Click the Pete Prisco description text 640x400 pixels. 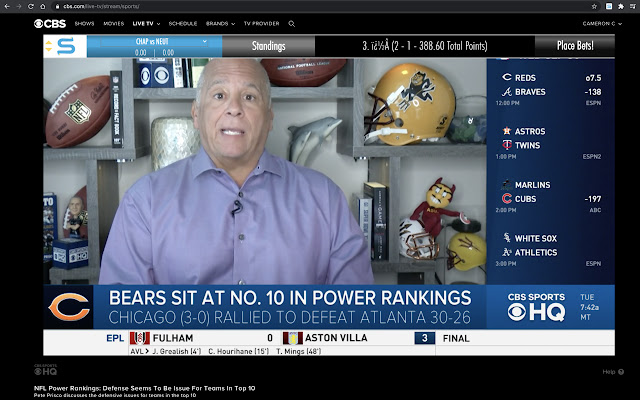click(115, 395)
